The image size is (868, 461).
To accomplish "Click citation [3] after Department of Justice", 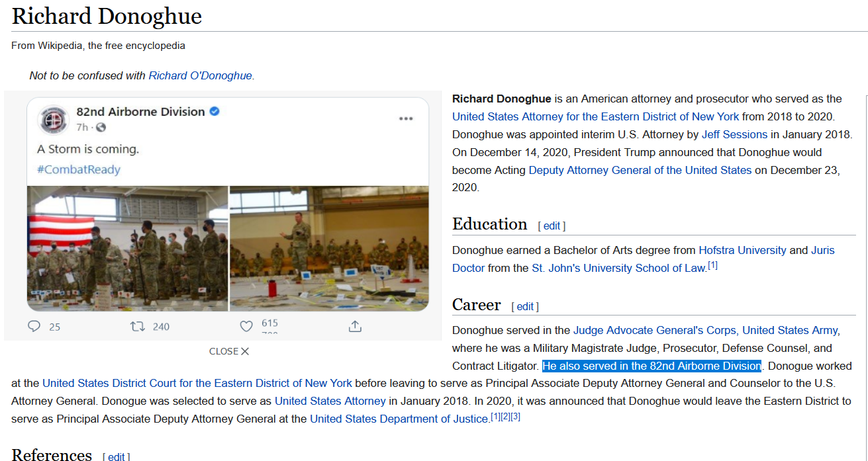I will [x=516, y=417].
